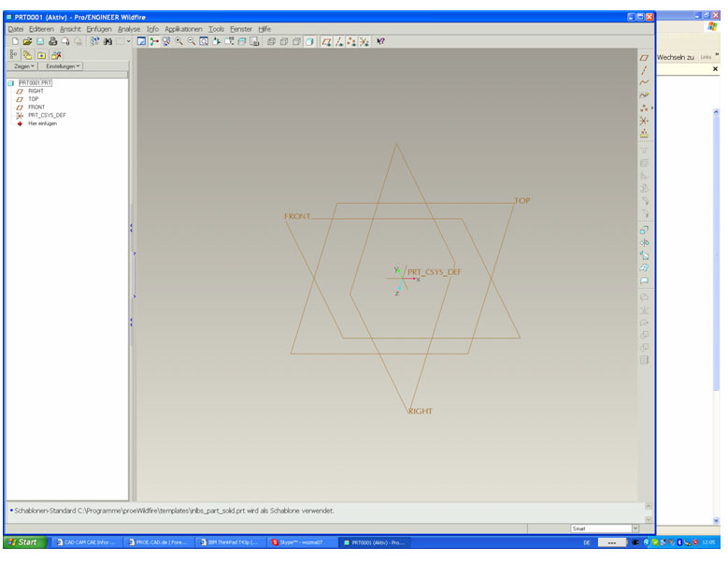Open the Zeigen dropdown
This screenshot has height=563, width=728.
point(23,66)
